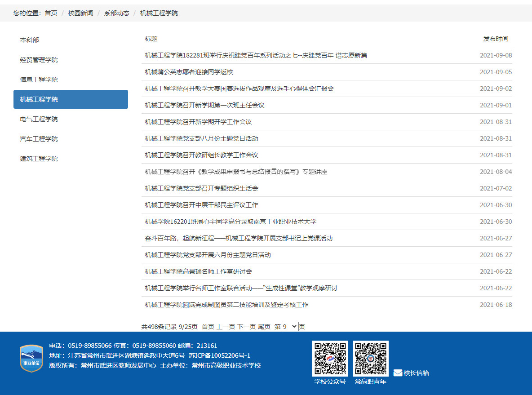Open article 机械工程学院召开新学期开学工作会议
The height and width of the screenshot is (395, 532).
click(198, 122)
